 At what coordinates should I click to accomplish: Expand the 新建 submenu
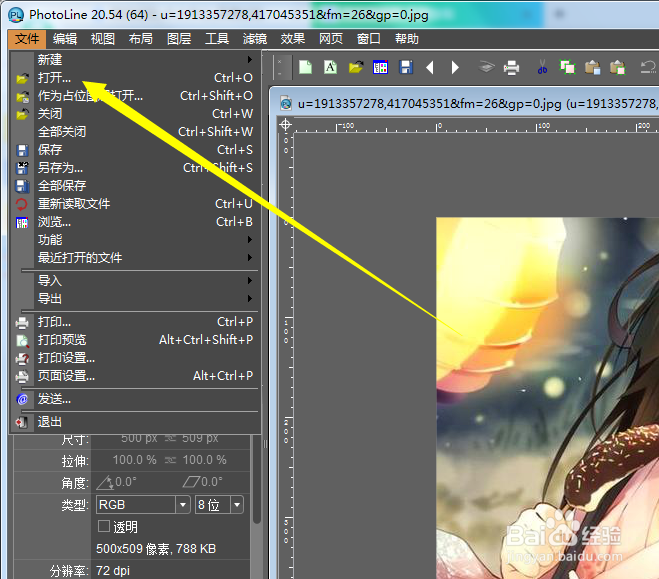134,60
